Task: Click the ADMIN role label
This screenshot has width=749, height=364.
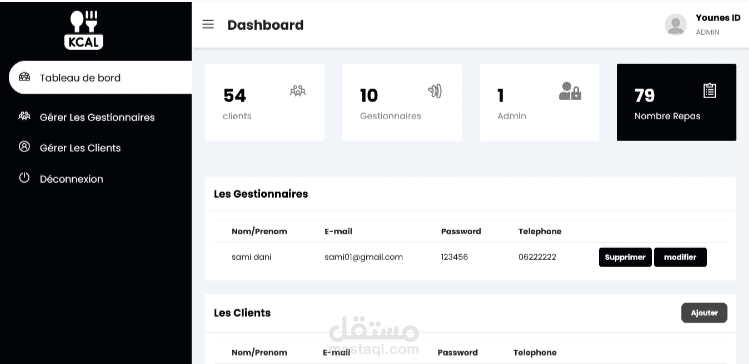Action: (707, 32)
